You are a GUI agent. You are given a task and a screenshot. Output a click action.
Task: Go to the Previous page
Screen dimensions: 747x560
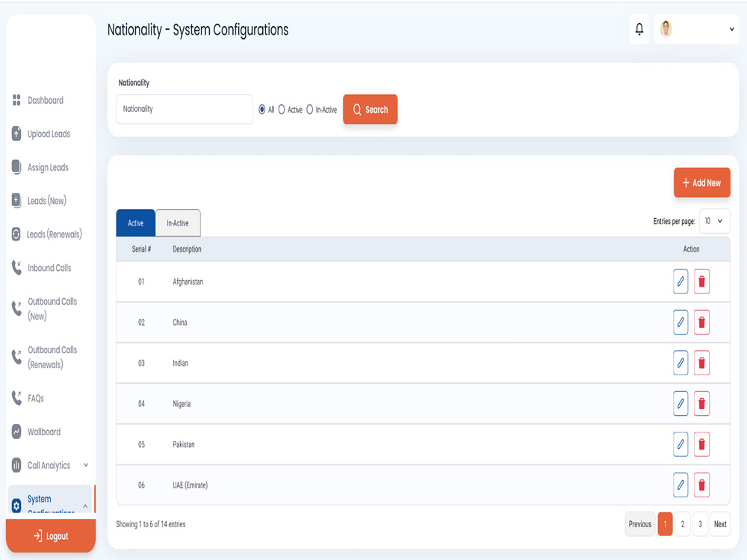[x=640, y=524]
